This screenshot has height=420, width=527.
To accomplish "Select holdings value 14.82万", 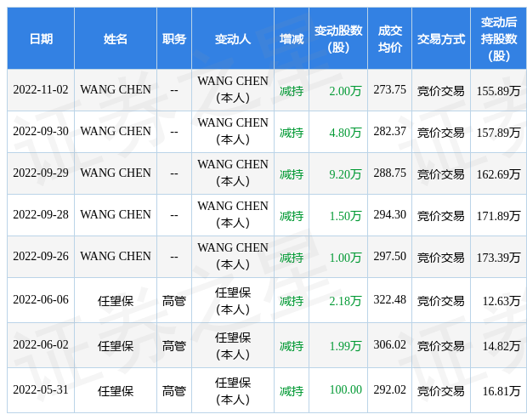I will coord(501,346).
